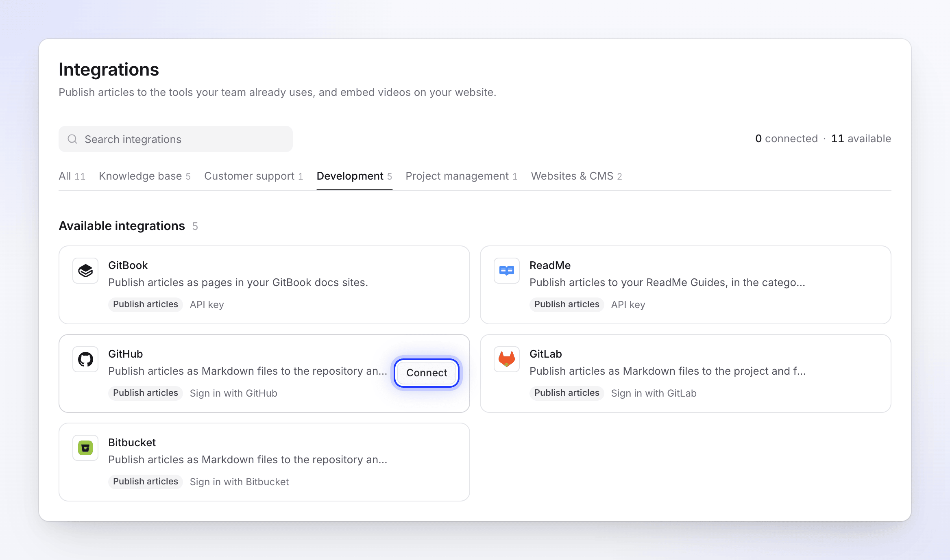Click the 11 available counter
This screenshot has height=560, width=950.
point(861,139)
